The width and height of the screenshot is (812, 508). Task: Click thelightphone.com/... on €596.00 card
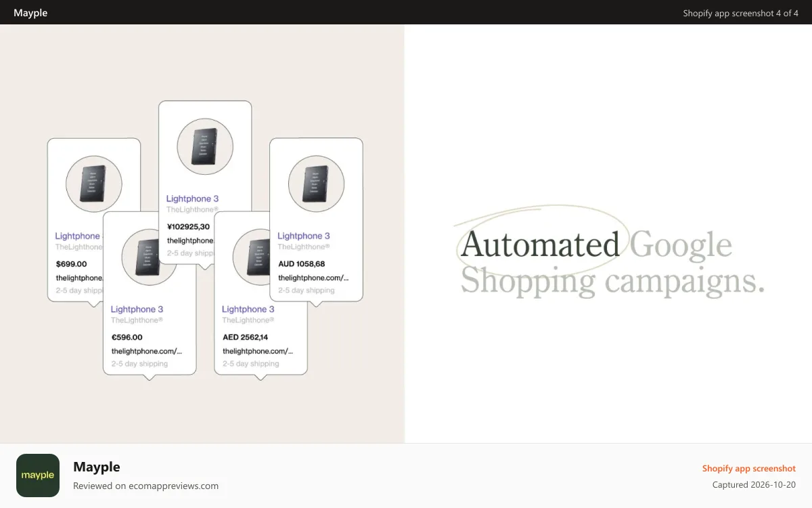[x=147, y=351]
